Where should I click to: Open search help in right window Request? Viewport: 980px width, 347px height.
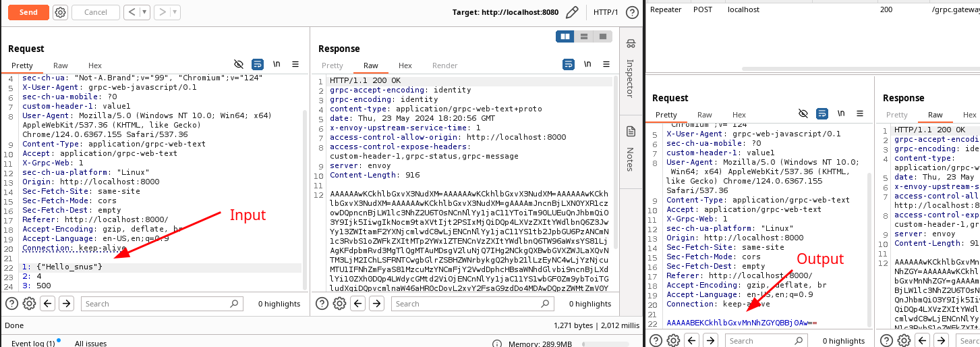tap(656, 341)
